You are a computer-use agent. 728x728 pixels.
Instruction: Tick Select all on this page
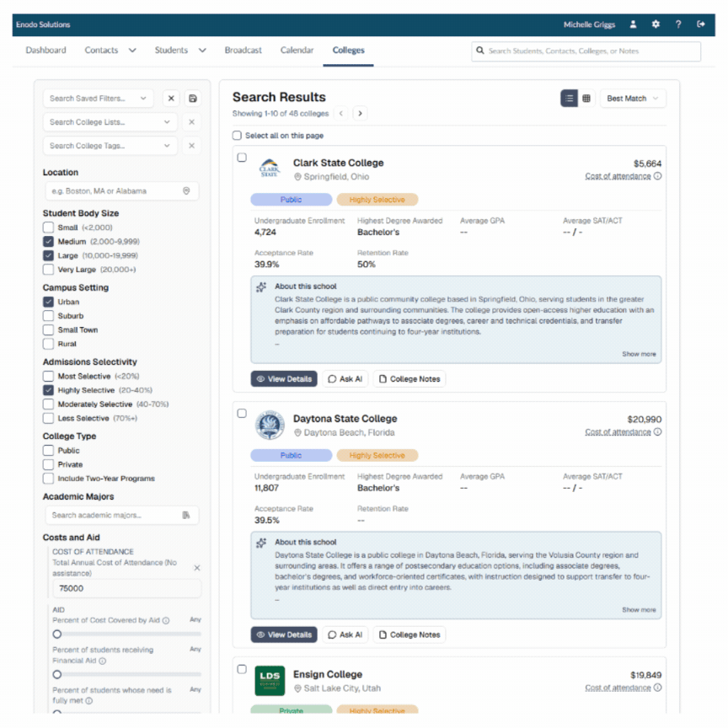[x=238, y=135]
